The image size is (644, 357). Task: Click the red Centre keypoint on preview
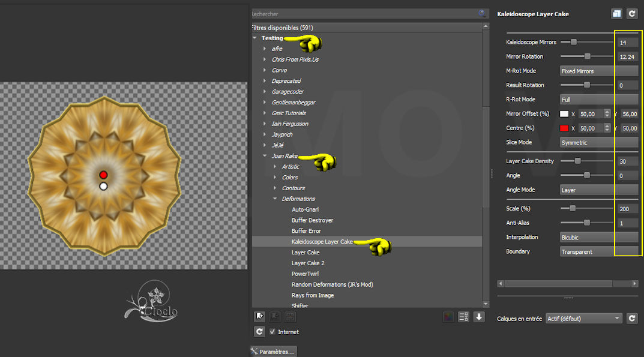coord(103,175)
